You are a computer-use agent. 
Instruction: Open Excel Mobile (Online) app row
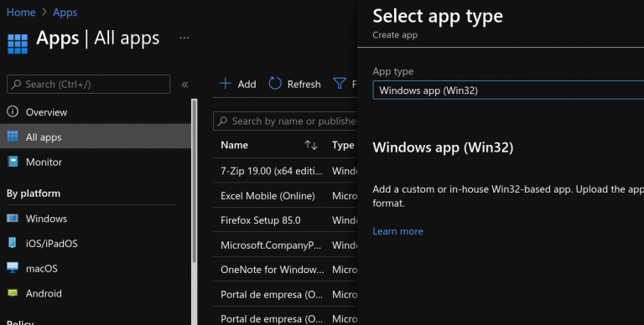click(285, 196)
